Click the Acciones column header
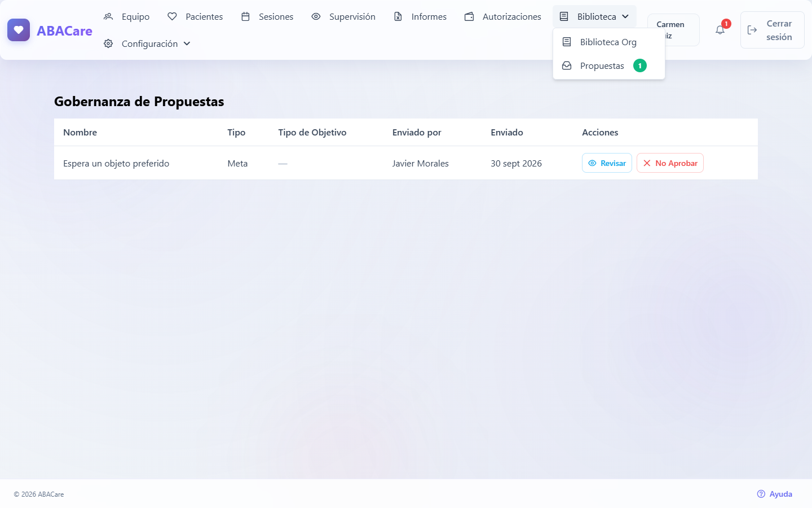The image size is (812, 508). (x=600, y=132)
